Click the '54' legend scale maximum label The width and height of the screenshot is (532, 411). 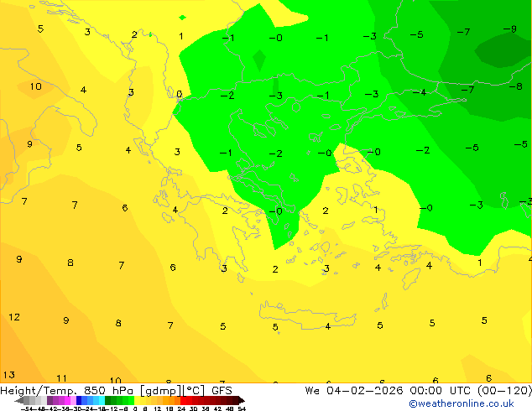[242, 409]
